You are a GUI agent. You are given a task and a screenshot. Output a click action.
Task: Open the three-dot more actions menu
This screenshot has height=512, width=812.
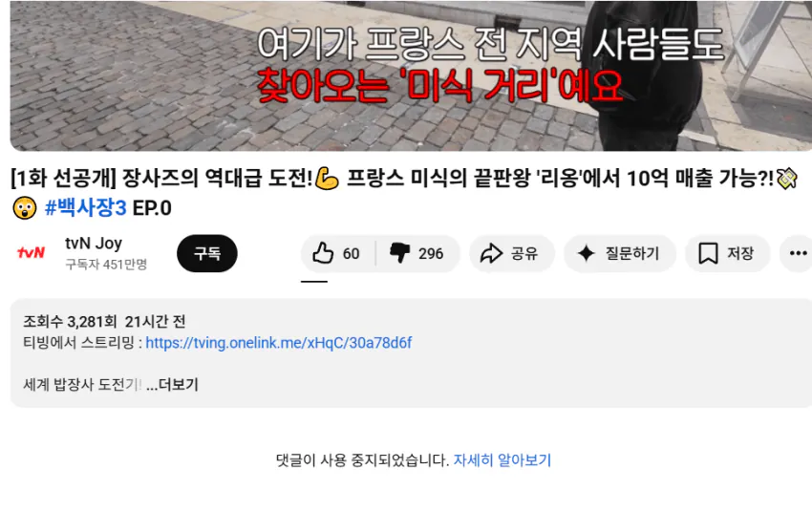pos(798,253)
